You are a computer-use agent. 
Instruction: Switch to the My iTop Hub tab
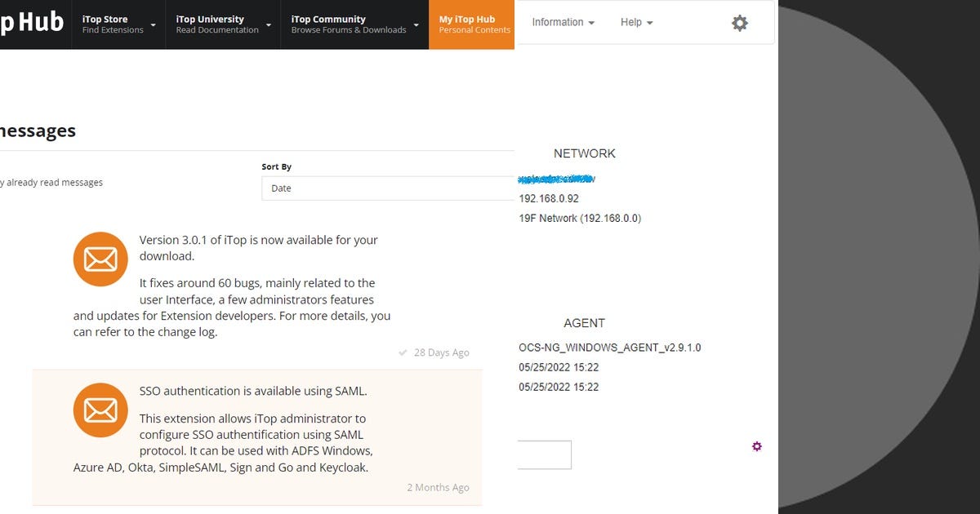472,24
